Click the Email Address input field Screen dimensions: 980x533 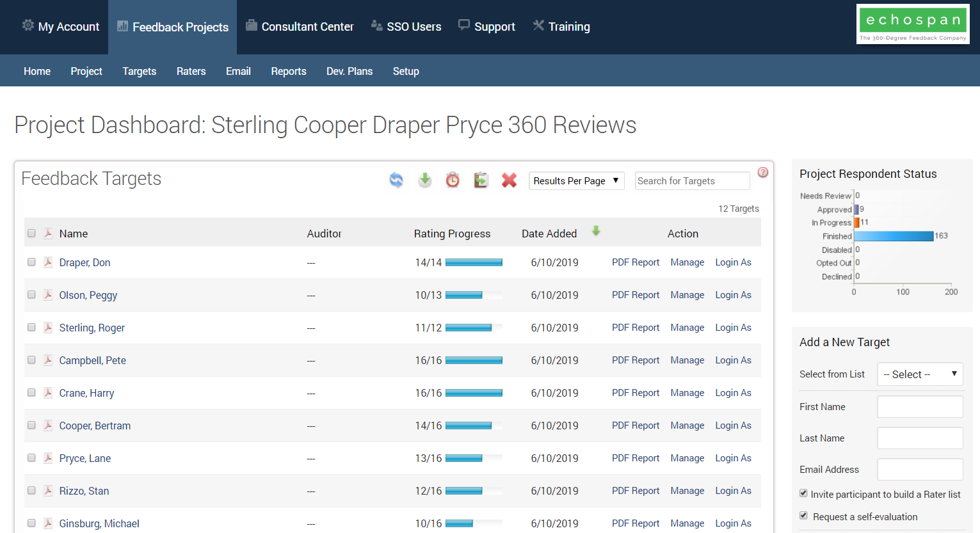920,469
